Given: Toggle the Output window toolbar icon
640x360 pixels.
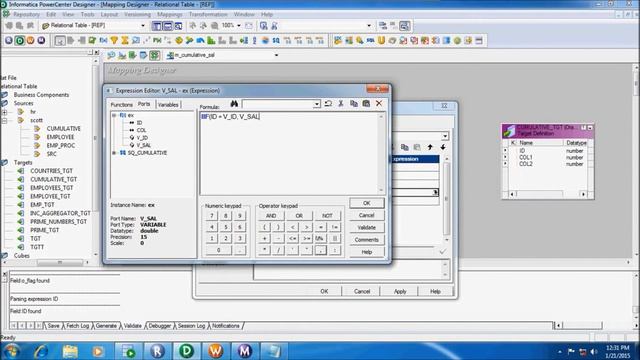Looking at the screenshot, I should [x=168, y=26].
